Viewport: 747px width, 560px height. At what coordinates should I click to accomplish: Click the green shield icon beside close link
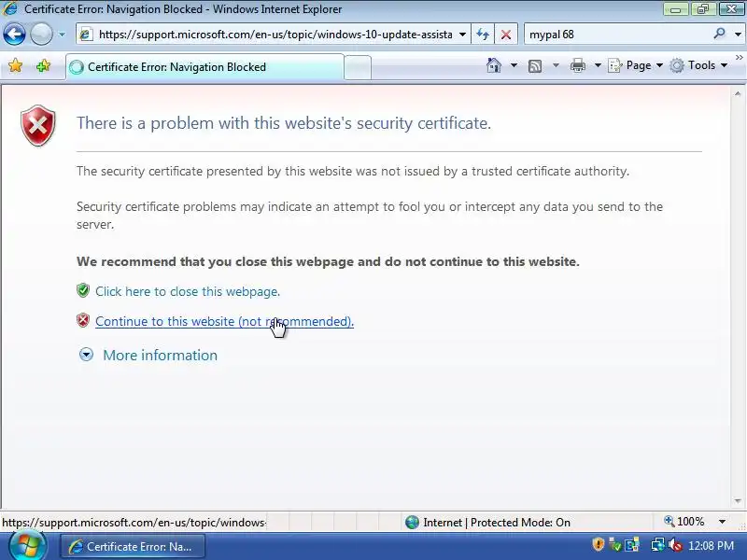coord(83,290)
